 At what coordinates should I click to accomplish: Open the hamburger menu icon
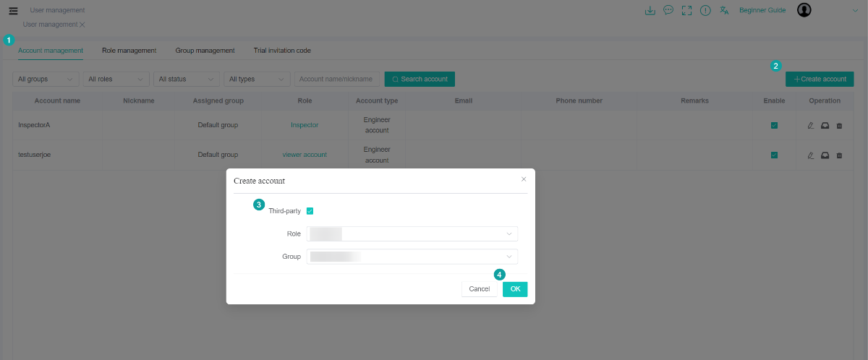pos(12,11)
